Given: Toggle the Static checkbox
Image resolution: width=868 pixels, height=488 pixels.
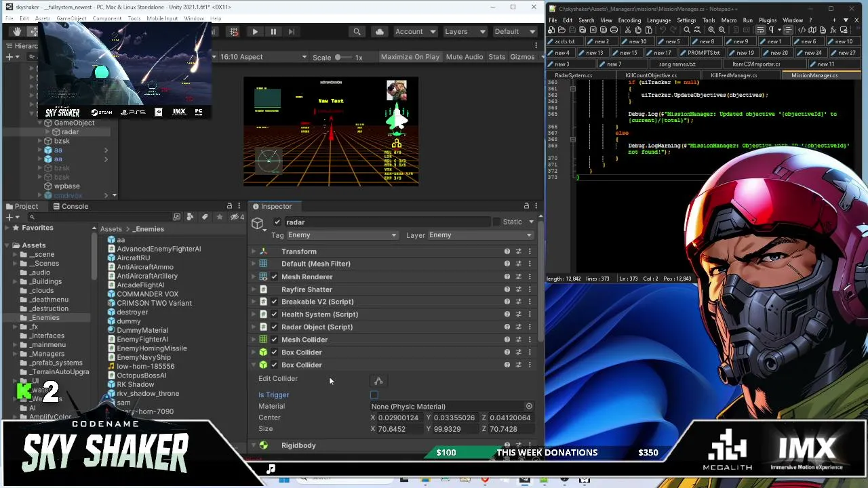Looking at the screenshot, I should (x=497, y=222).
